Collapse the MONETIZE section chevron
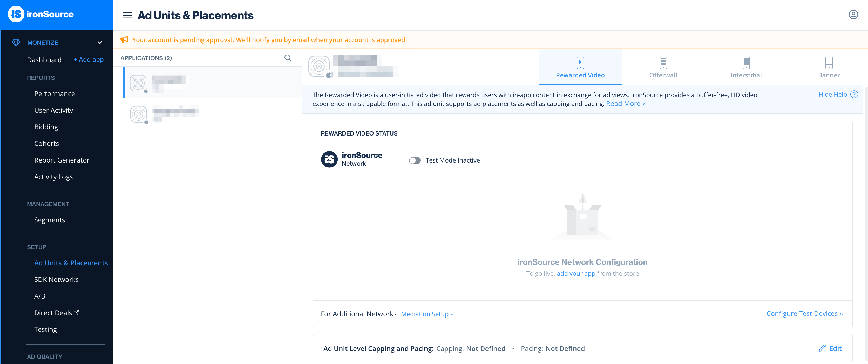The image size is (868, 364). tap(100, 43)
